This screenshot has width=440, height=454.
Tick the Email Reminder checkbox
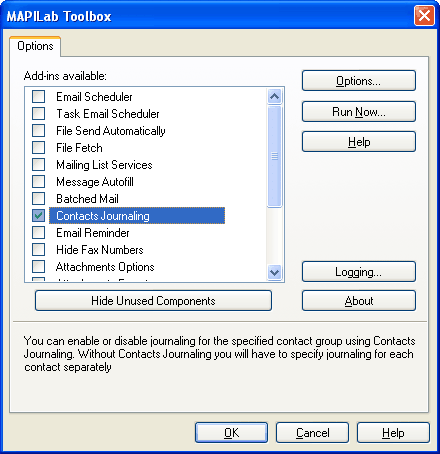(38, 233)
